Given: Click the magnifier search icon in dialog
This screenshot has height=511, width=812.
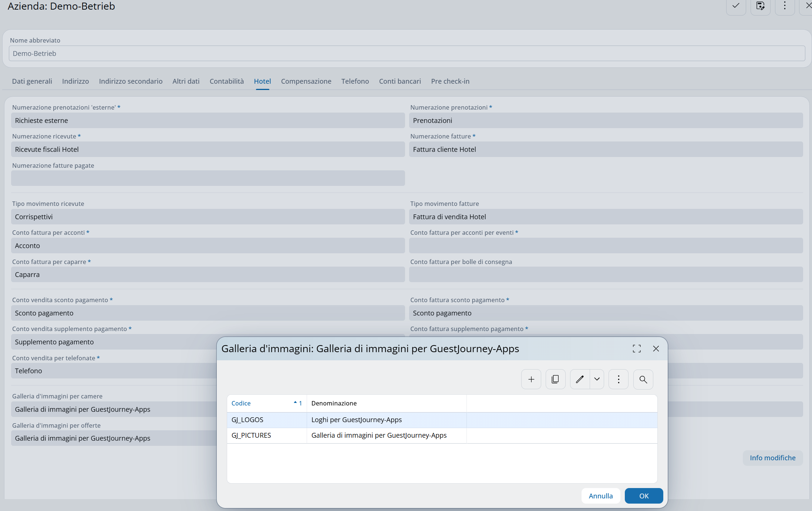Looking at the screenshot, I should (x=643, y=379).
